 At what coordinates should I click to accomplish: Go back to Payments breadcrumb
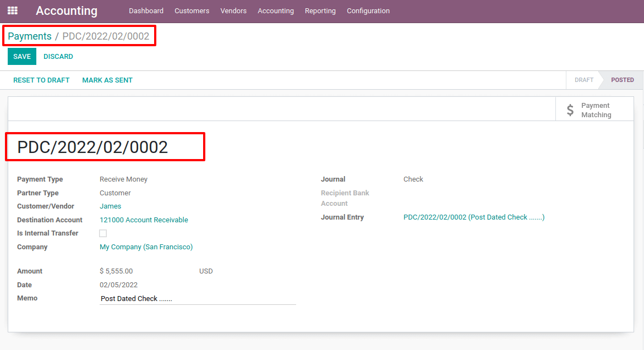pyautogui.click(x=30, y=36)
